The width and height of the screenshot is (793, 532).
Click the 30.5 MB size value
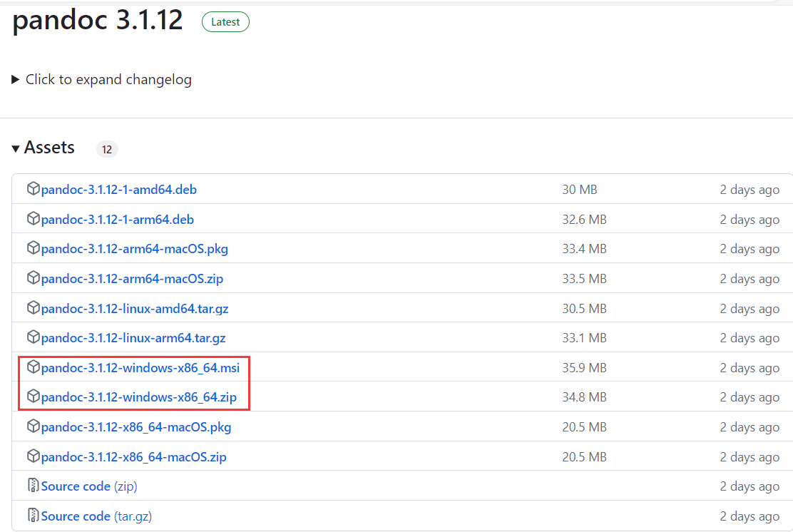pyautogui.click(x=584, y=309)
